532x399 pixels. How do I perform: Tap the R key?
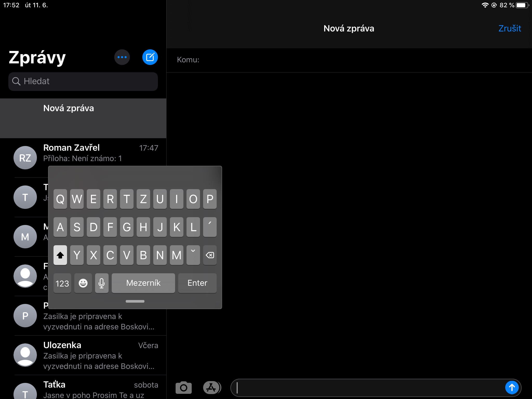tap(110, 199)
